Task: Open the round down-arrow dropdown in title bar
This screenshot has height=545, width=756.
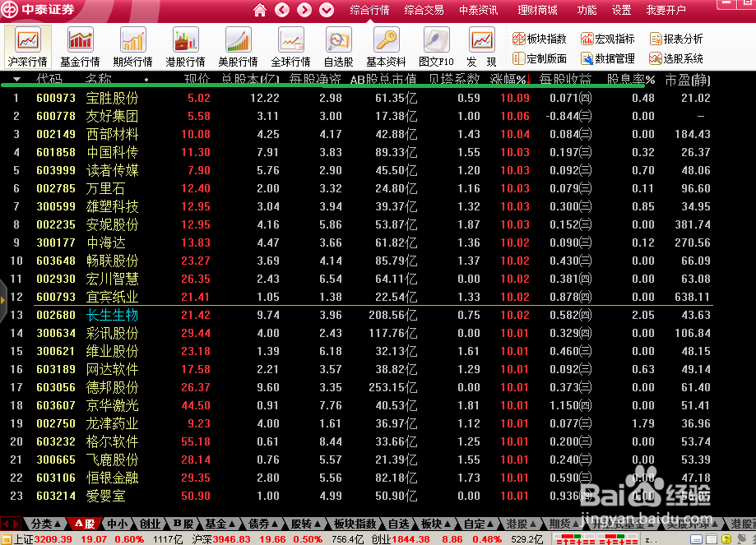Action: (x=327, y=10)
